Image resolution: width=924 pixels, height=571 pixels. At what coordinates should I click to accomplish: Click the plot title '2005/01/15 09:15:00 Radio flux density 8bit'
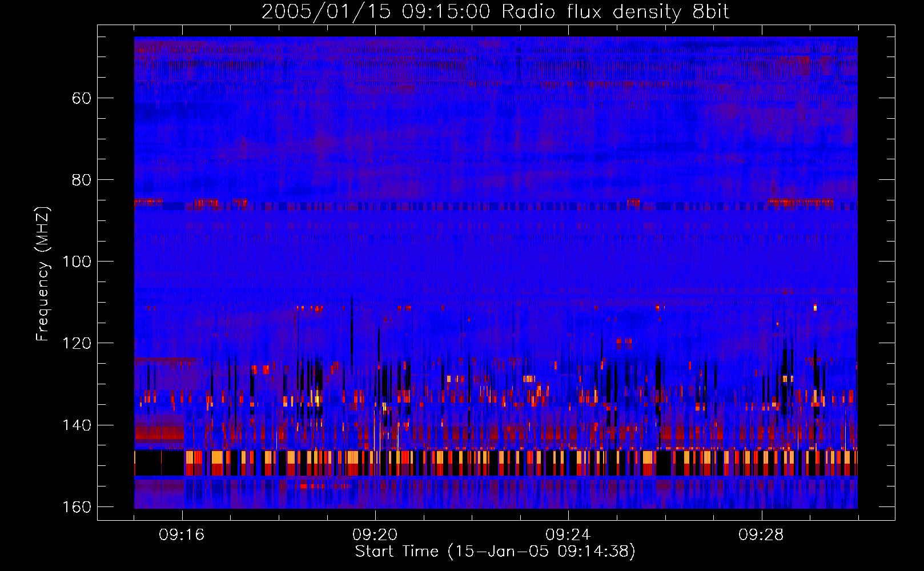[495, 12]
